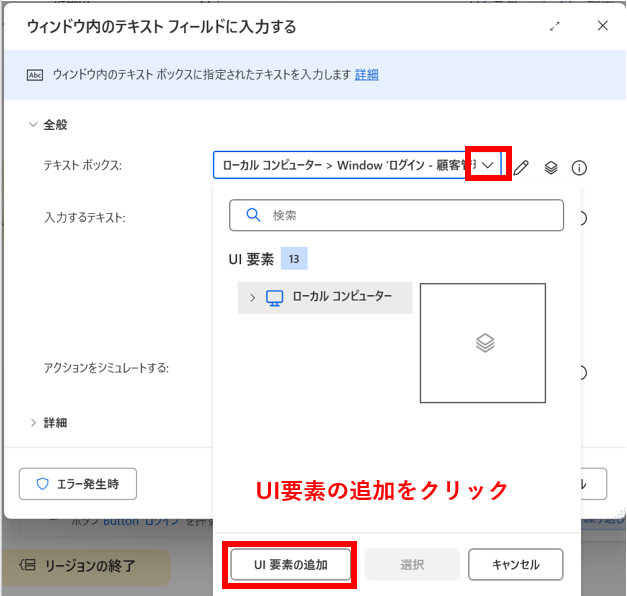This screenshot has height=596, width=627.
Task: Click the shield icon on エラー発生時
Action: coord(42,484)
